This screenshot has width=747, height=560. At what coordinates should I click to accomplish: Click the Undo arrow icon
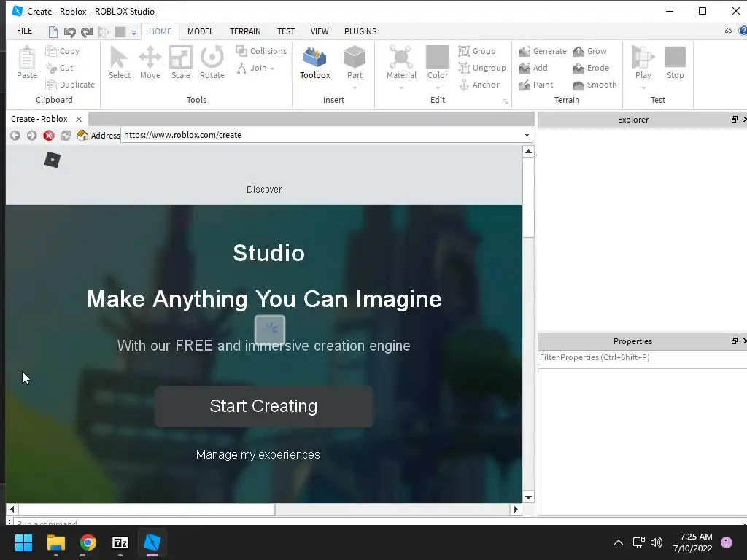point(69,32)
